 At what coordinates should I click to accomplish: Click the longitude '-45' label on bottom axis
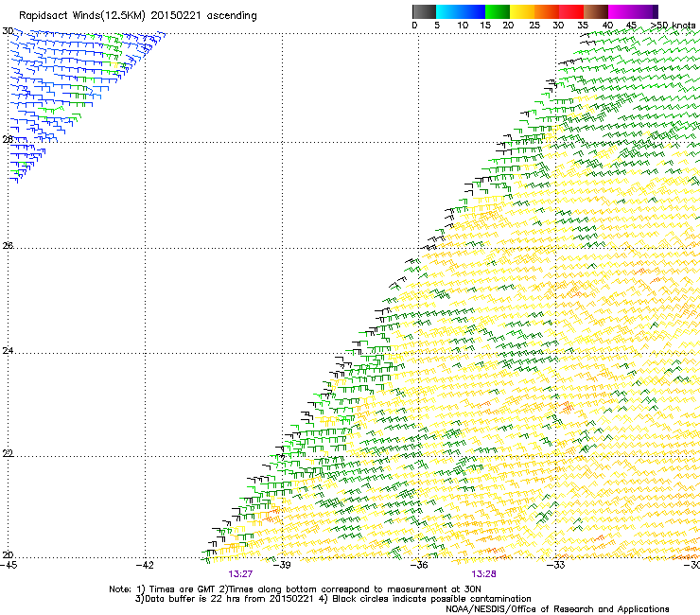9,565
